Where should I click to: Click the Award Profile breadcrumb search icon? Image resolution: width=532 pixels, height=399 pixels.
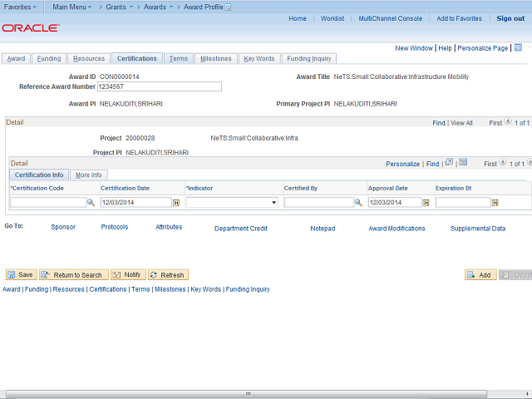(x=228, y=7)
